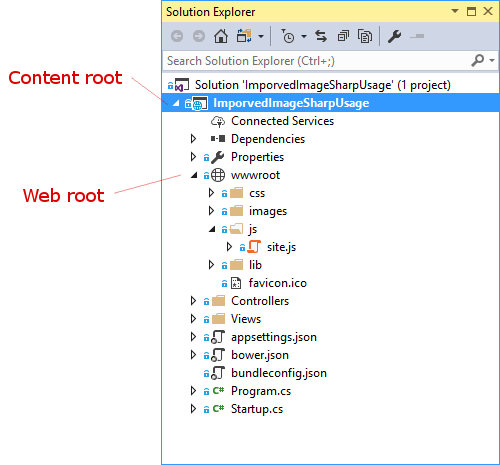Expand the lib folder
Screen dimensions: 500x465
click(x=211, y=265)
